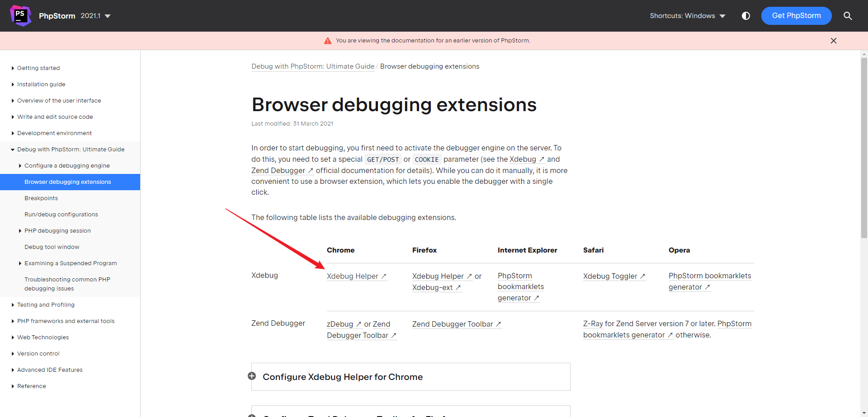Click the PhpStorm logo icon
Screen dimensions: 868x417
point(20,16)
